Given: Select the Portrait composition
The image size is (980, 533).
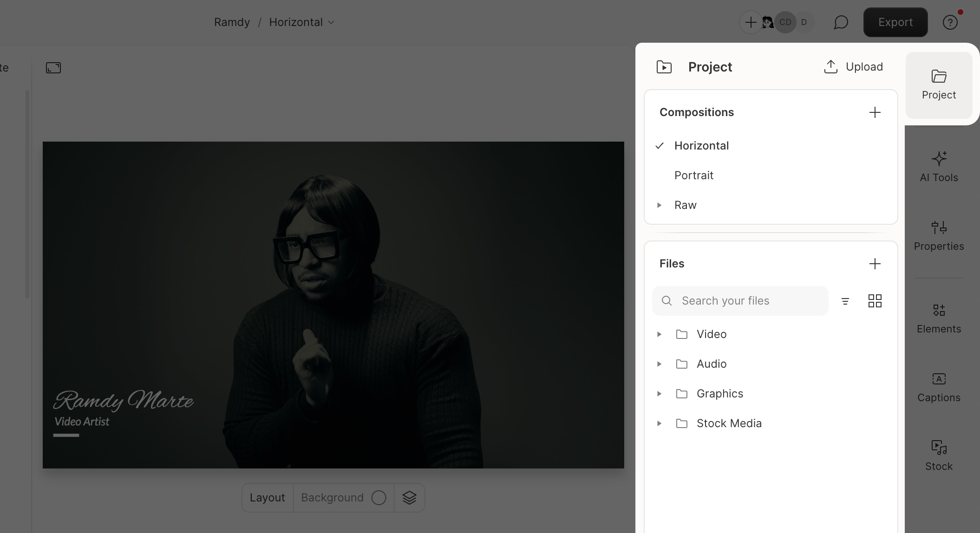Looking at the screenshot, I should [693, 175].
